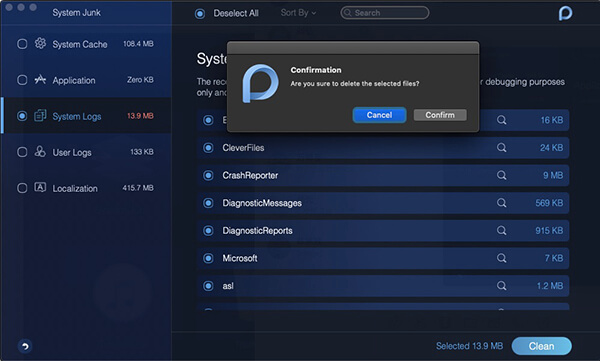Click the Application category icon
The width and height of the screenshot is (600, 361).
pos(40,80)
